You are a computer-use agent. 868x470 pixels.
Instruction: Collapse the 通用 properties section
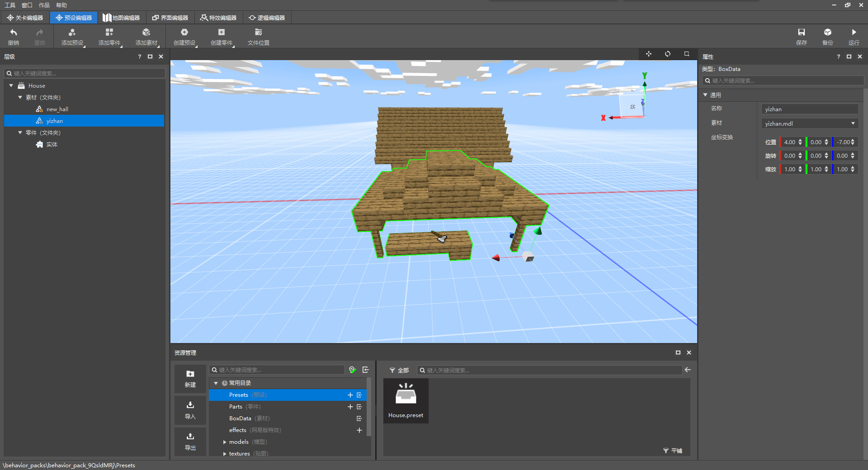(x=705, y=95)
